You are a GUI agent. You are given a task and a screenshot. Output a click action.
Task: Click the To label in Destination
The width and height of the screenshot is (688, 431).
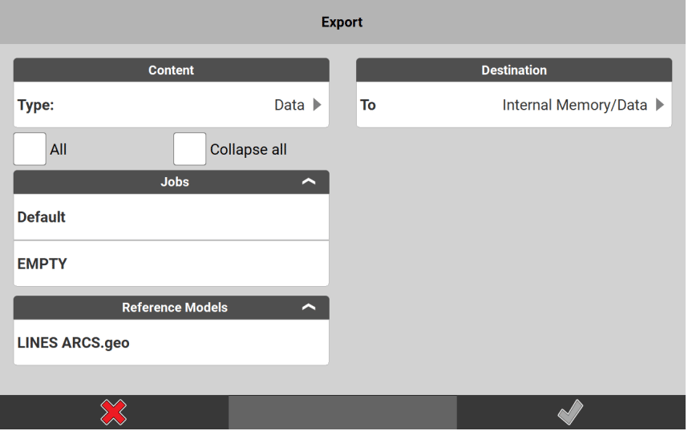[x=368, y=105]
